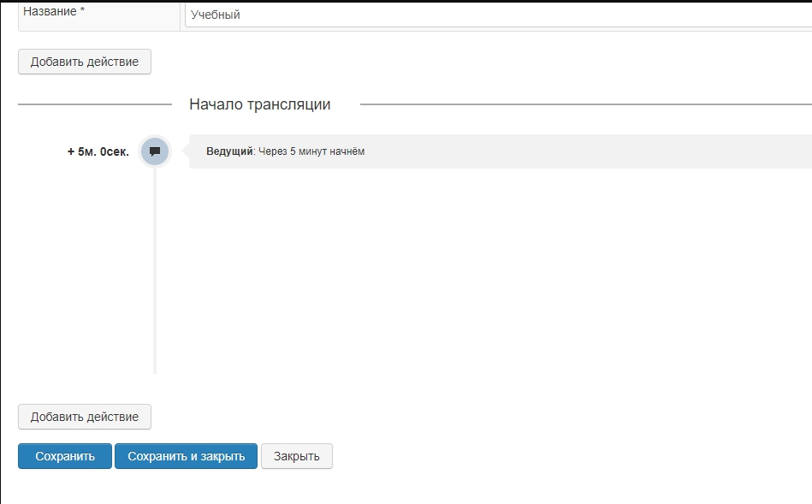The width and height of the screenshot is (812, 504).
Task: Click the bold Ведущий author name
Action: (229, 151)
